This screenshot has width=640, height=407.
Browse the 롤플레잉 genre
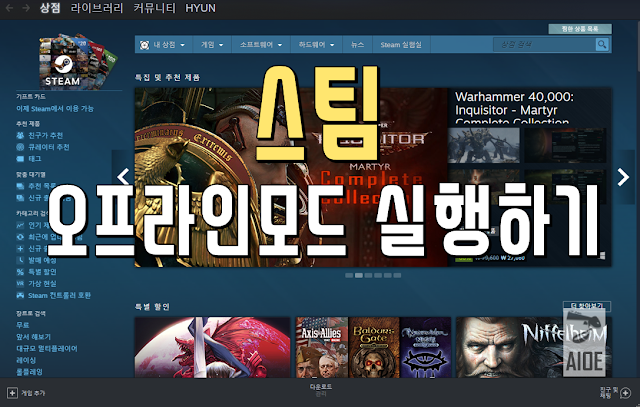(x=29, y=372)
